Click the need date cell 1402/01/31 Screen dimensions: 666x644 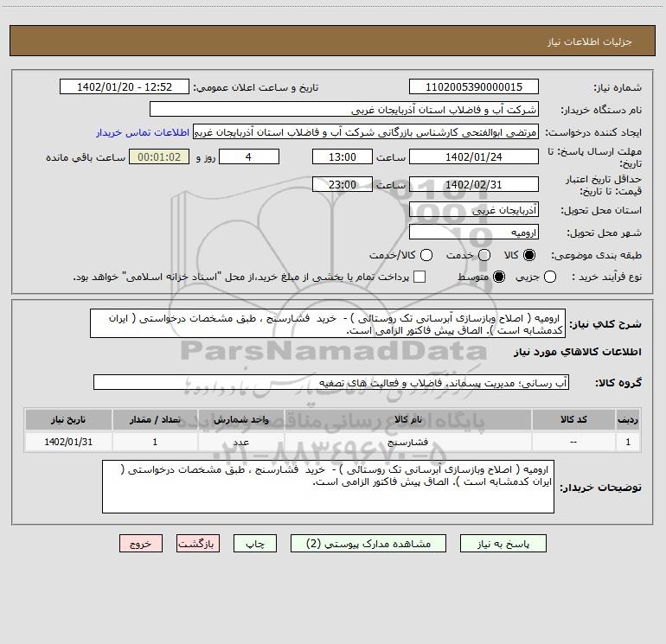coord(68,442)
